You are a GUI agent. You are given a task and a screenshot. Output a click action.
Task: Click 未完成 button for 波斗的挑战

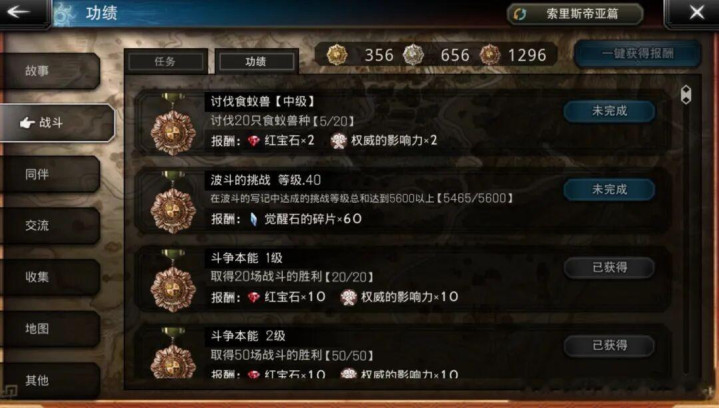pos(609,189)
